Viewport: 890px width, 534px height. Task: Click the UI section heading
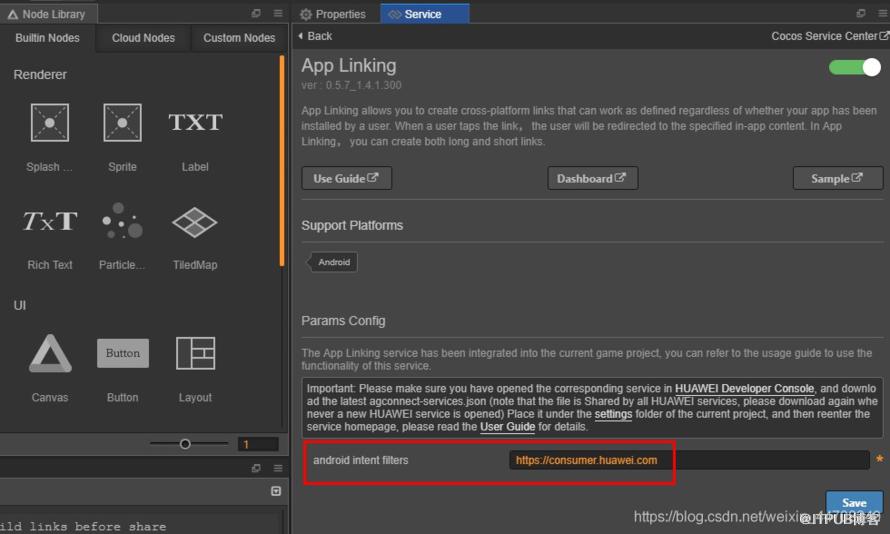20,305
